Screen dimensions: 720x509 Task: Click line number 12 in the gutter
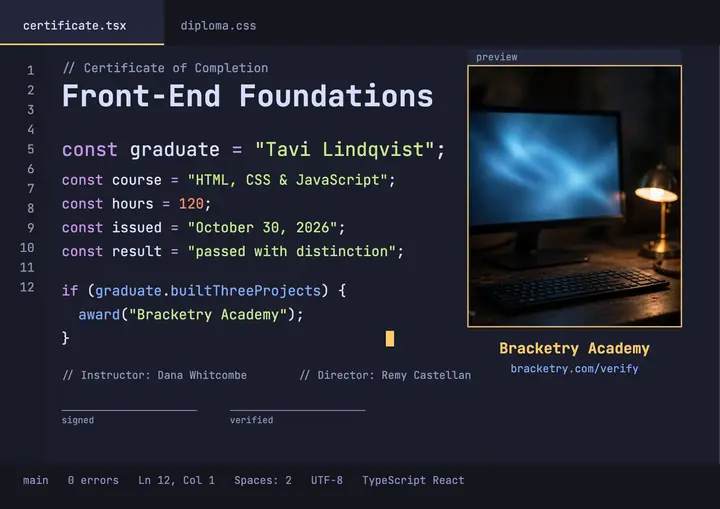coord(27,287)
